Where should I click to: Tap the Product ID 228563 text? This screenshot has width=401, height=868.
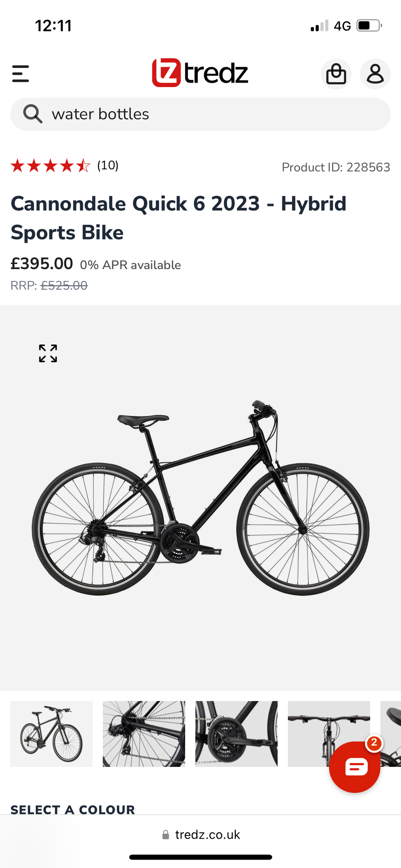click(336, 167)
